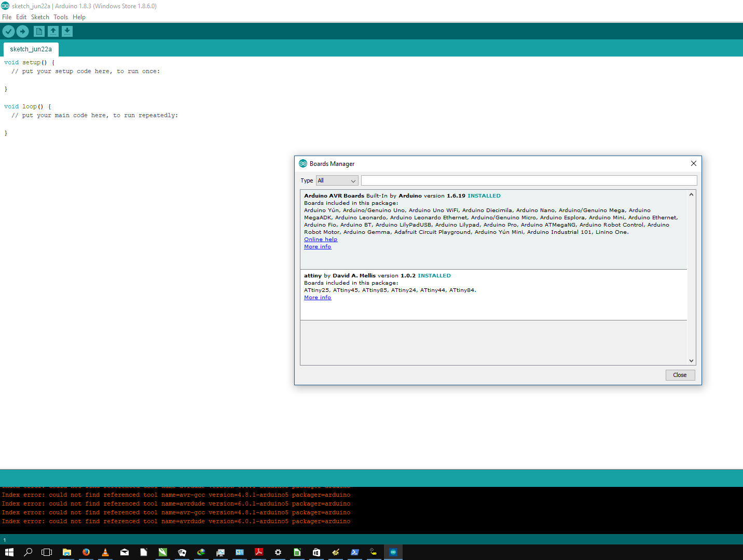Click the Arduino logo in main window title

point(5,6)
